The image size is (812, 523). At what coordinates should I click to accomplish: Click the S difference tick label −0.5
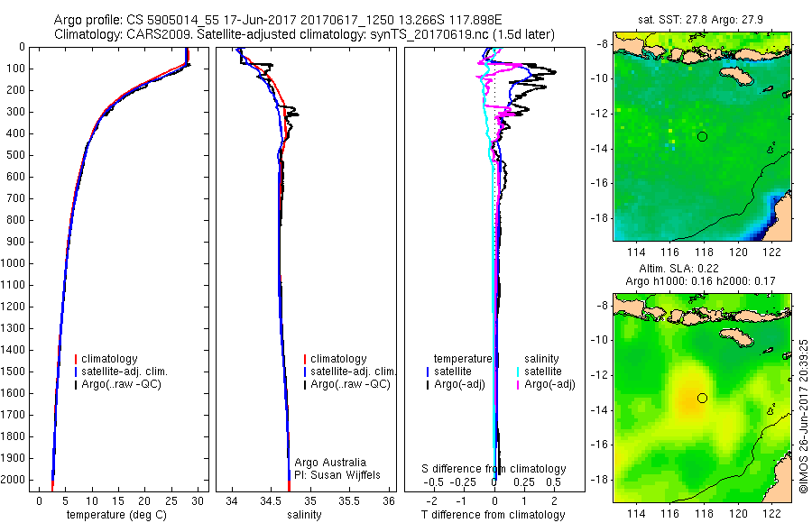(x=433, y=482)
